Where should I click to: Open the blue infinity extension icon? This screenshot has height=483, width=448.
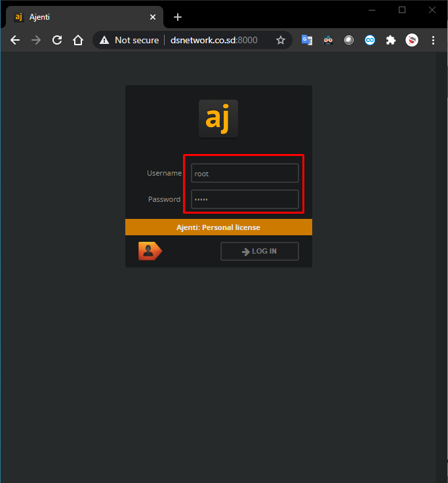point(370,40)
